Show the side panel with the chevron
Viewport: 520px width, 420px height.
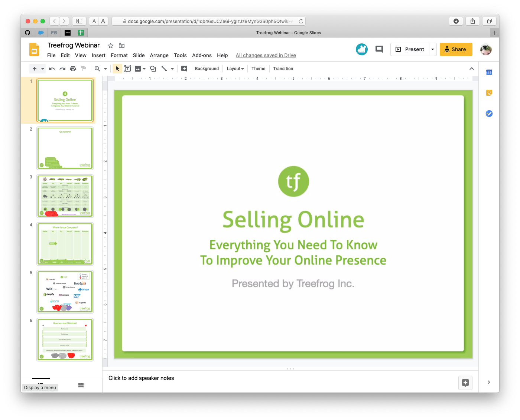click(489, 382)
